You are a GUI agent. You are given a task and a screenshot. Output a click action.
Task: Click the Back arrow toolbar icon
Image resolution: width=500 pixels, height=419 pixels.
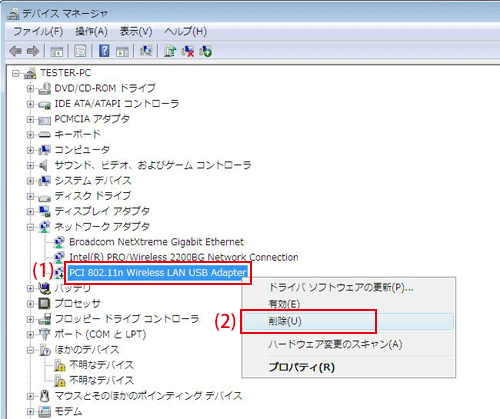coord(16,51)
